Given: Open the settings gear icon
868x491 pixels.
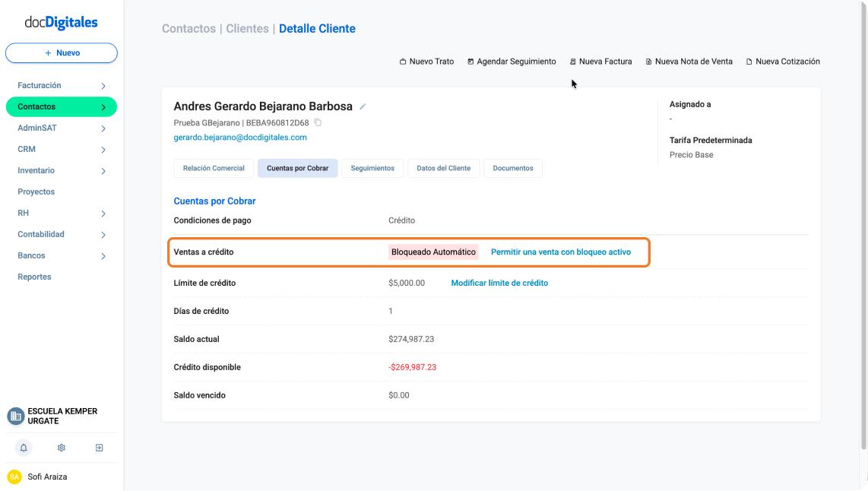Looking at the screenshot, I should click(62, 448).
